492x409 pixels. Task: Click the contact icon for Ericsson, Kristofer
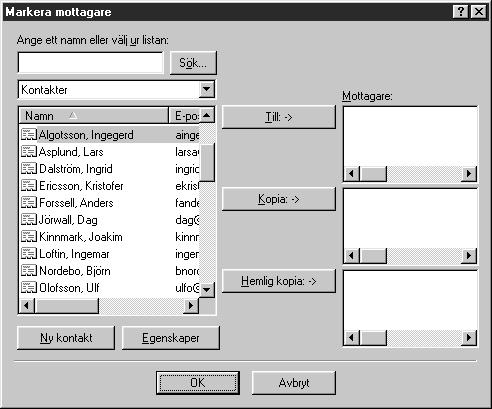coord(29,186)
